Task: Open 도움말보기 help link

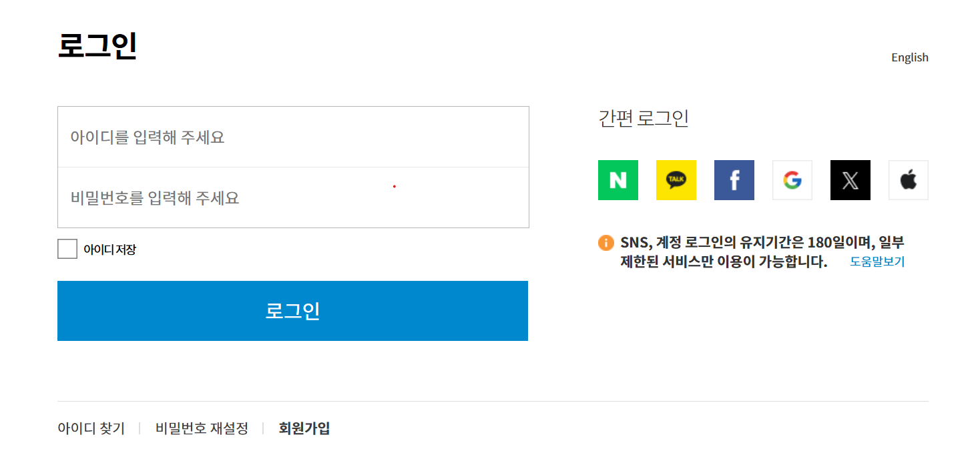Action: (x=877, y=261)
